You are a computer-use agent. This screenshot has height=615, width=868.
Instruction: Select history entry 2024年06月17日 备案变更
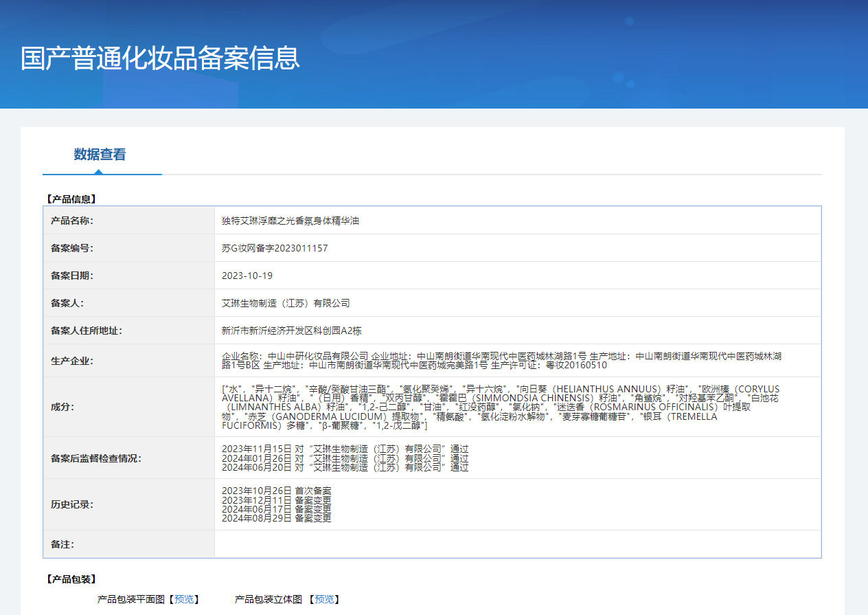coord(277,509)
